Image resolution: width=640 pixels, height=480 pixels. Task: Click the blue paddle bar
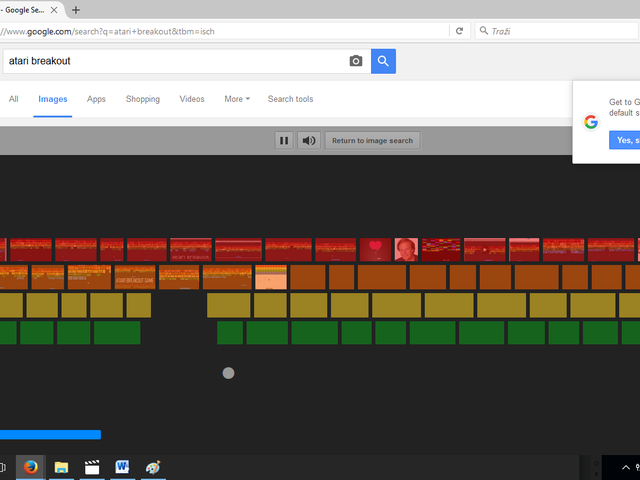coord(50,435)
